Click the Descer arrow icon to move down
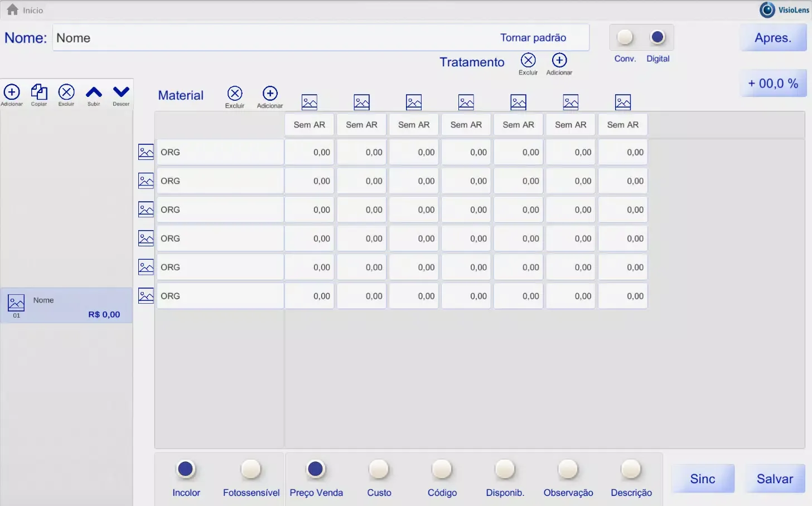Viewport: 812px width, 506px height. click(121, 92)
